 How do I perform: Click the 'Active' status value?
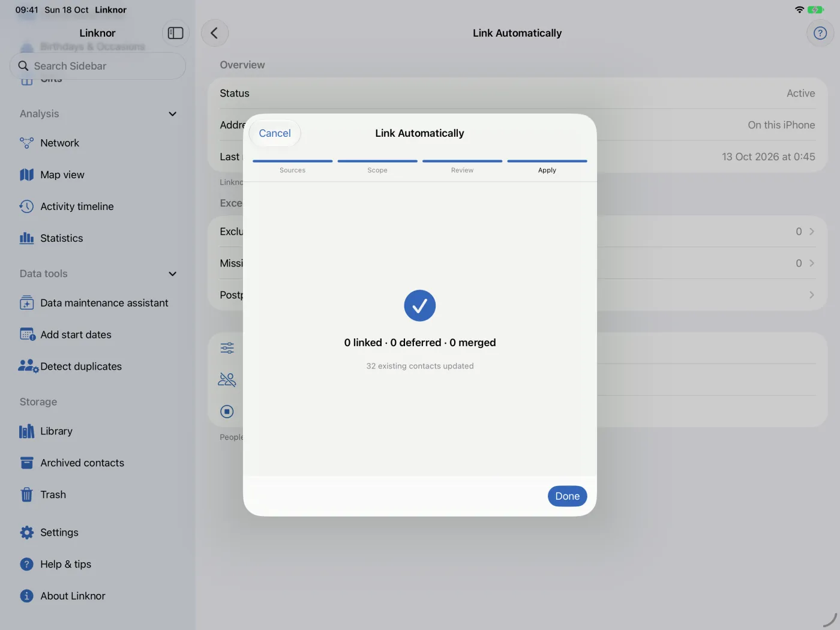800,94
